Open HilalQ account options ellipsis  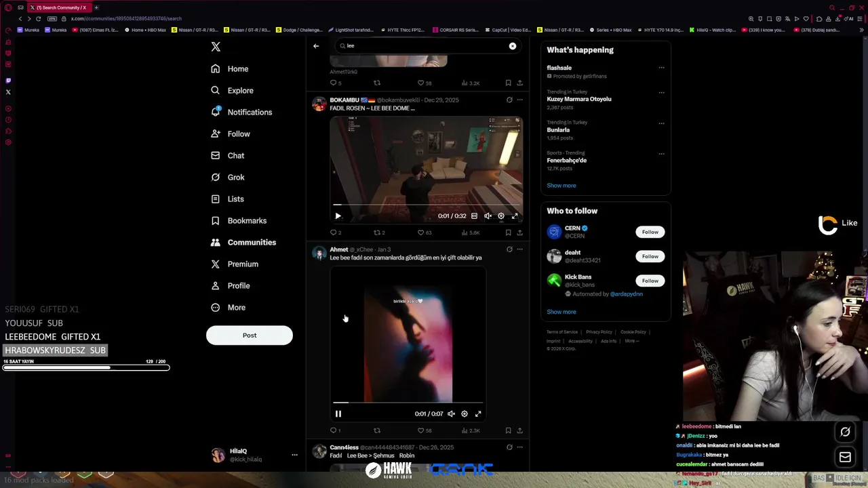tap(294, 455)
